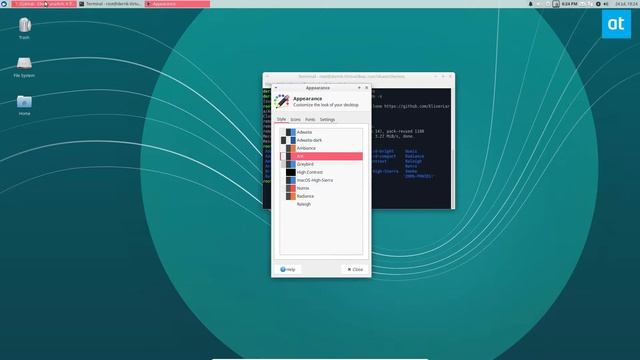640x360 pixels.
Task: Click the High Contrast black preview swatch
Action: click(x=290, y=172)
